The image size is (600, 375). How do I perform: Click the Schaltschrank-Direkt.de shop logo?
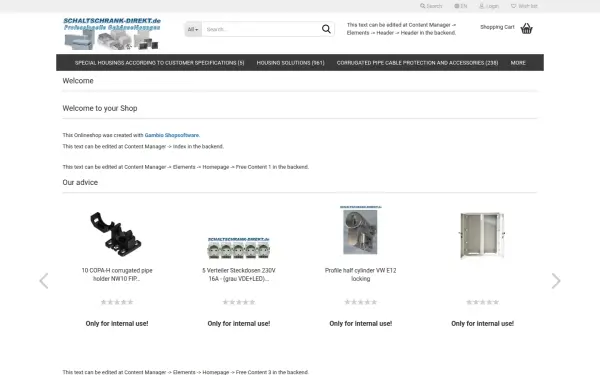coord(112,34)
